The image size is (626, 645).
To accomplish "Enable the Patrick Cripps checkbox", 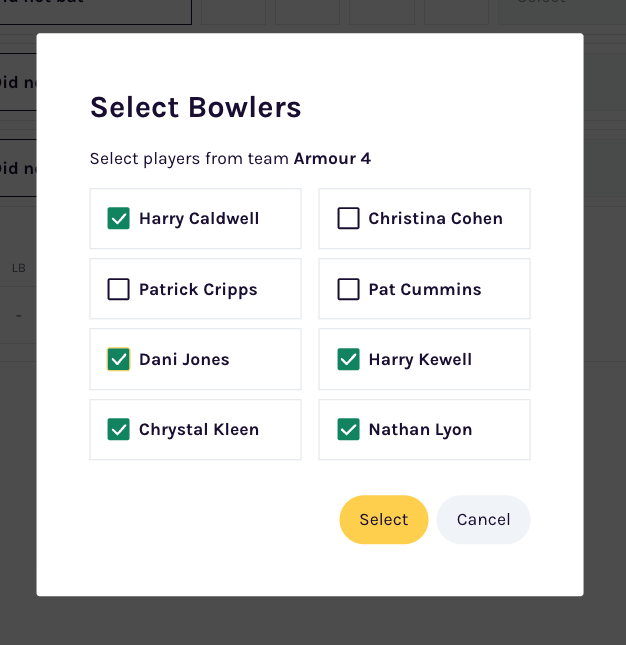I will pos(119,290).
